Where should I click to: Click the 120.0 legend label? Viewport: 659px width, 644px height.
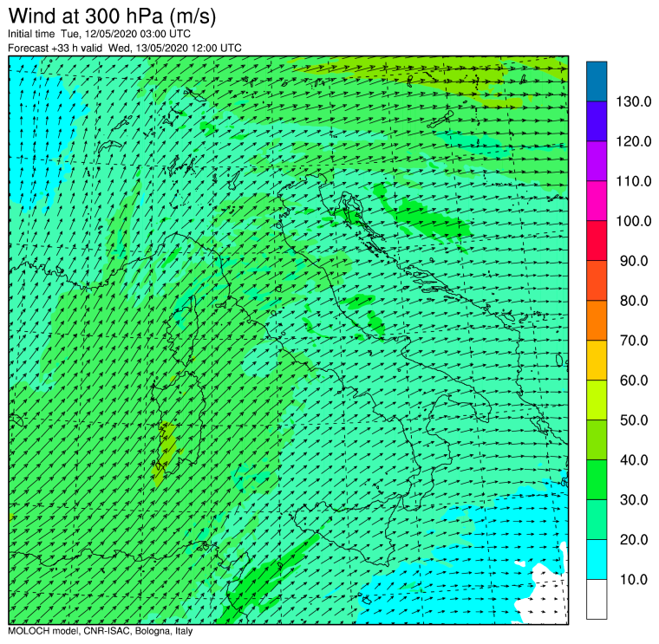[x=633, y=141]
